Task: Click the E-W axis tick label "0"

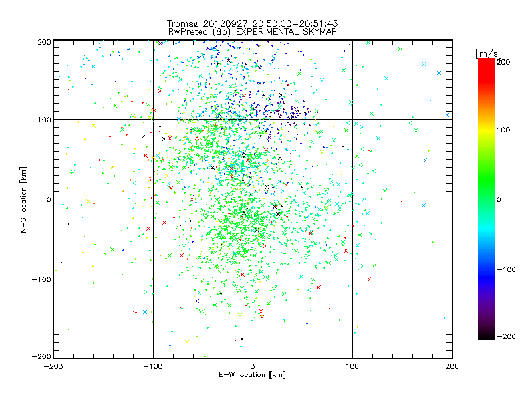Action: click(x=253, y=366)
